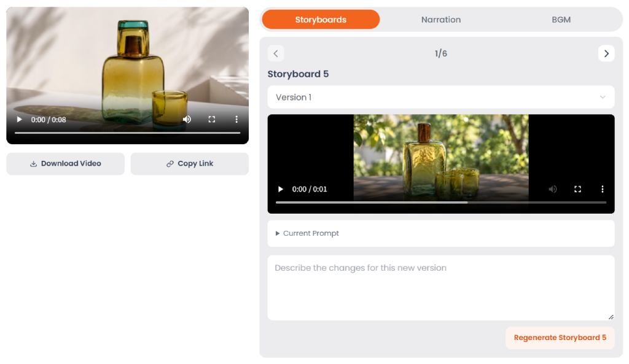The width and height of the screenshot is (629, 364).
Task: Open the Version 1 dropdown
Action: pos(441,97)
